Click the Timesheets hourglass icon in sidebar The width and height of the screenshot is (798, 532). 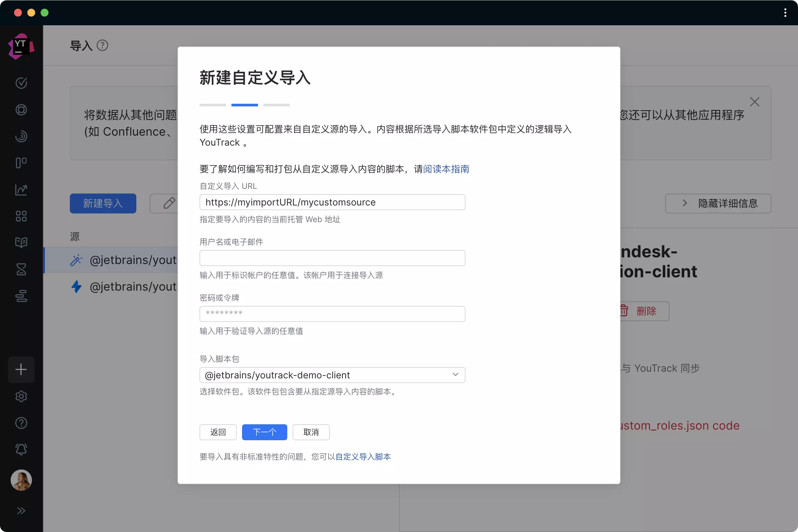click(x=21, y=269)
